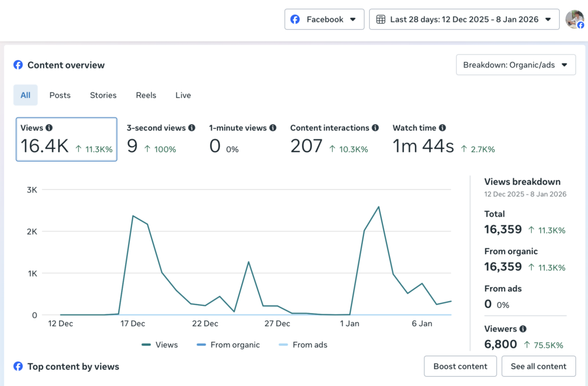Open the Facebook account dropdown
588x386 pixels.
tap(324, 19)
